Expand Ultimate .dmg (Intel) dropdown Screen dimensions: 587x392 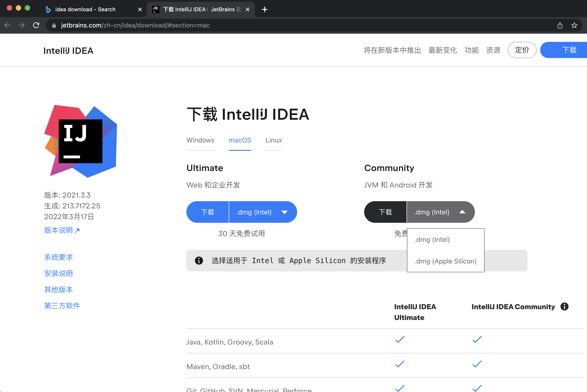[263, 212]
